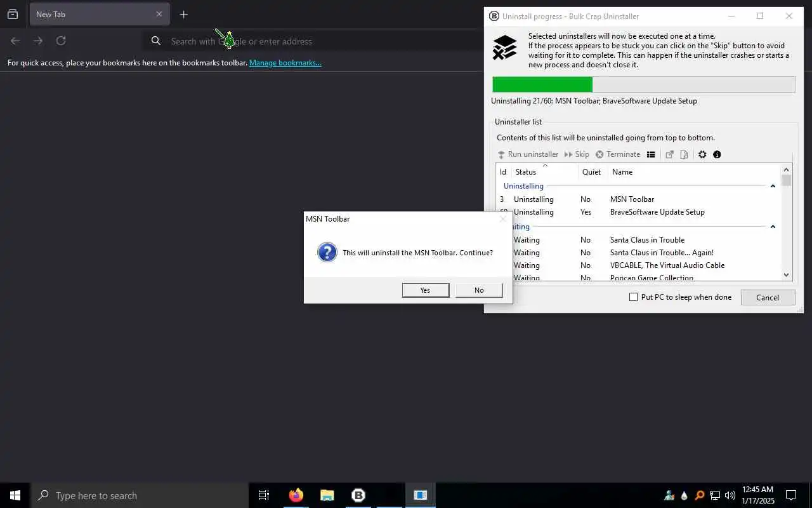Close the New Tab tab with its X
812x508 pixels.
(x=159, y=14)
